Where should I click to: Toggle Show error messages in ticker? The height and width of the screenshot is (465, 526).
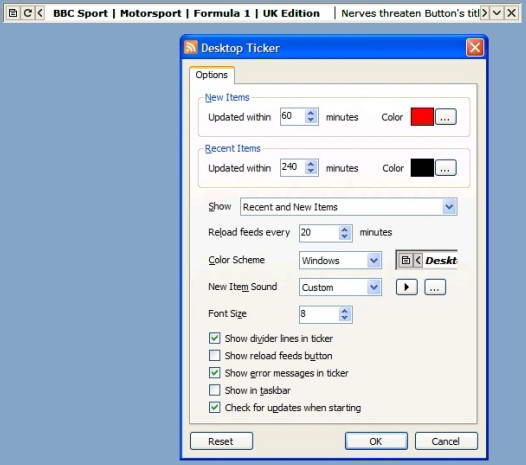click(214, 372)
